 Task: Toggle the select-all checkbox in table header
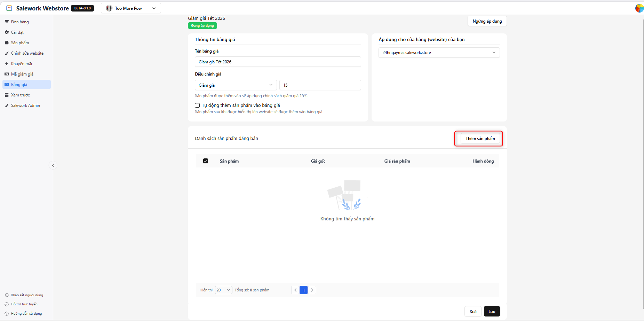(x=206, y=161)
